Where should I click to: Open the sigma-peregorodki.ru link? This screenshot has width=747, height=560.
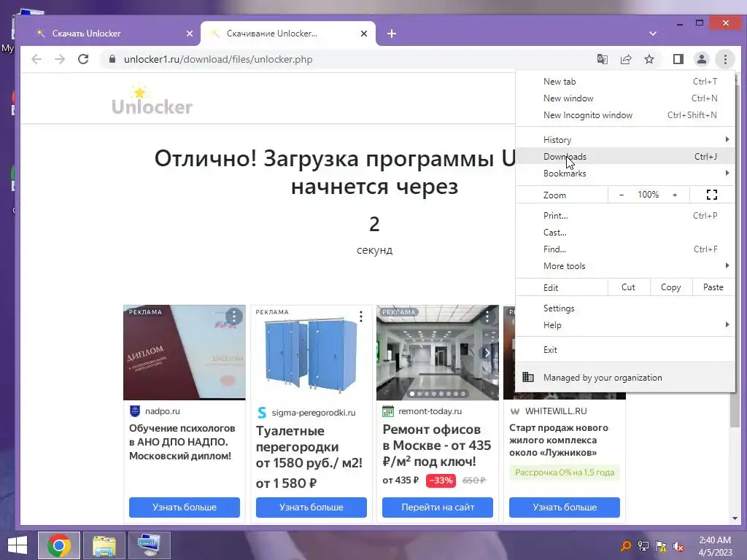314,413
